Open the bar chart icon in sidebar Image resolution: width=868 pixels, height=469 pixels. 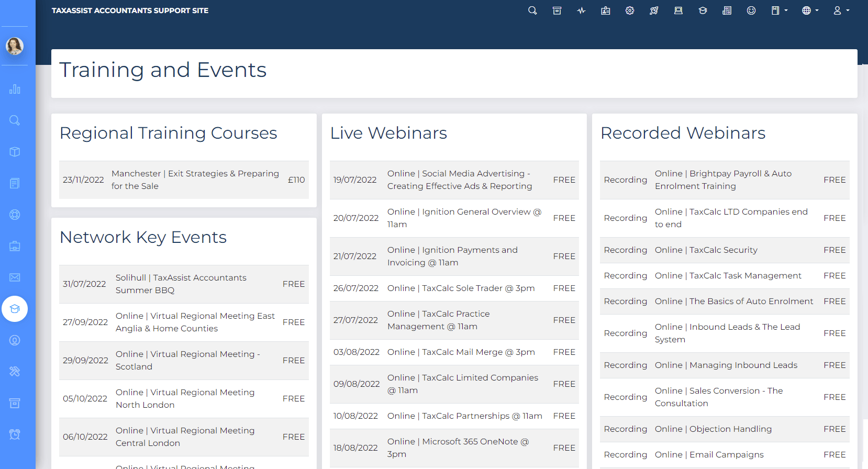[15, 89]
